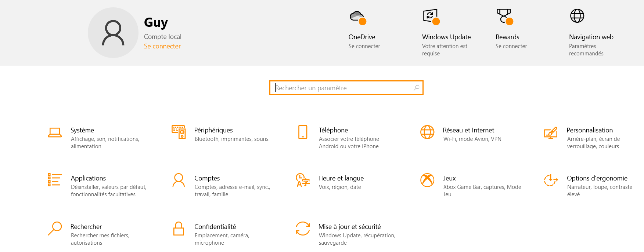Click 'Arrière-plan, écran de verrouillage, couleurs' description

click(594, 143)
